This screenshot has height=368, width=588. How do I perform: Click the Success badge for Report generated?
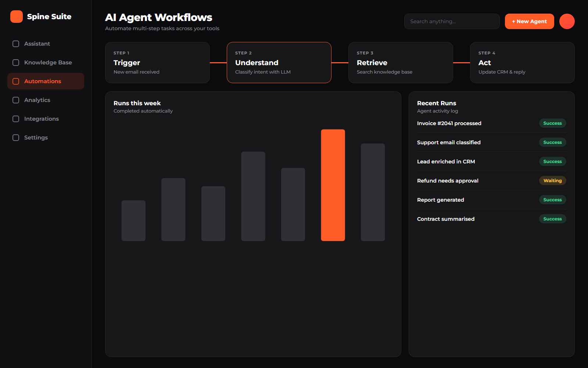click(552, 200)
